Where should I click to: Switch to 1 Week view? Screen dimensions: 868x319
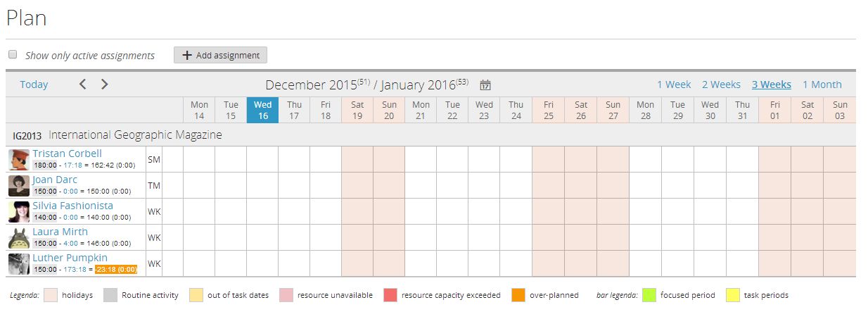pyautogui.click(x=674, y=85)
